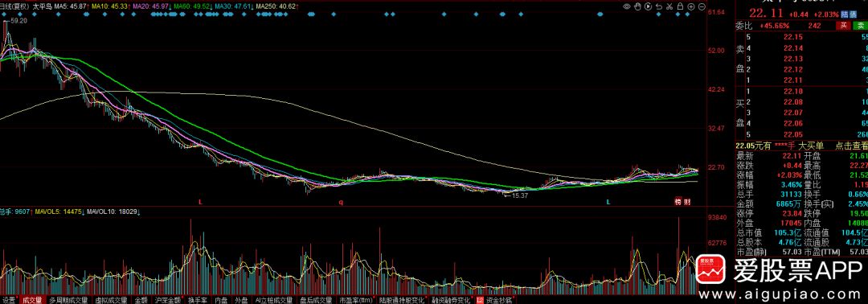868x304 pixels.
Task: Select the 盘后成交量 tab
Action: (315, 300)
